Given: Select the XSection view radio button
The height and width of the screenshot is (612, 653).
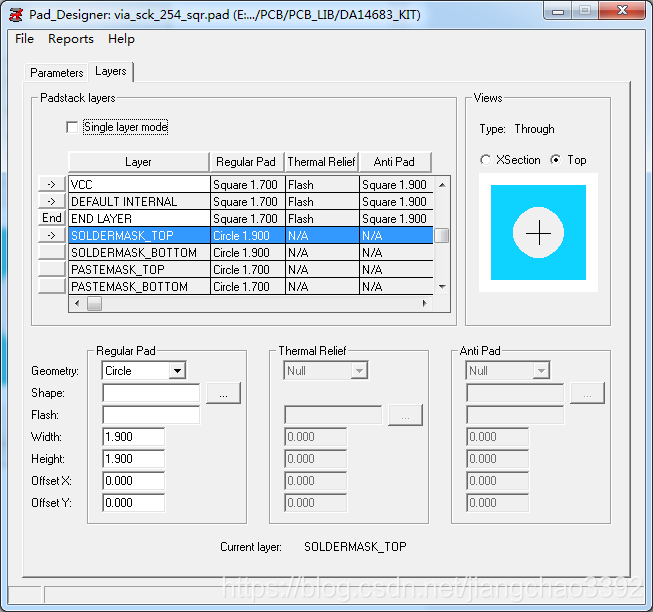Looking at the screenshot, I should [486, 160].
